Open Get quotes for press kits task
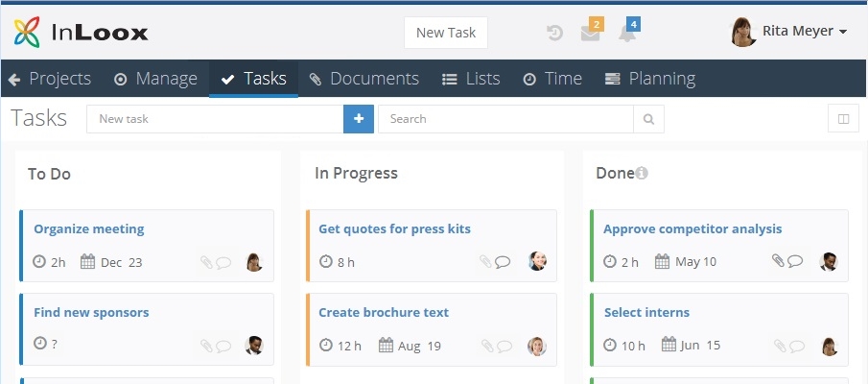 (x=395, y=228)
